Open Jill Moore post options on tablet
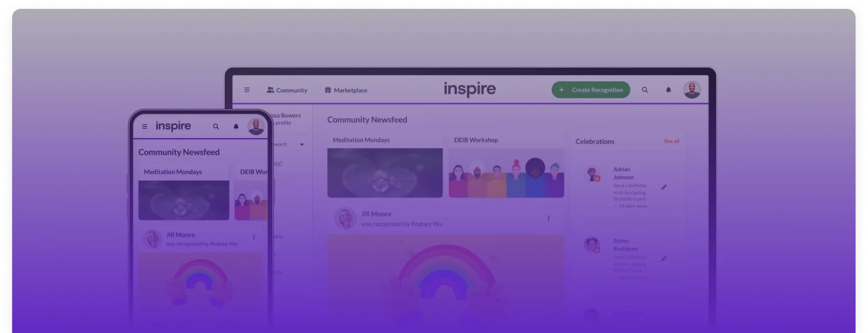This screenshot has width=868, height=333. pyautogui.click(x=549, y=218)
